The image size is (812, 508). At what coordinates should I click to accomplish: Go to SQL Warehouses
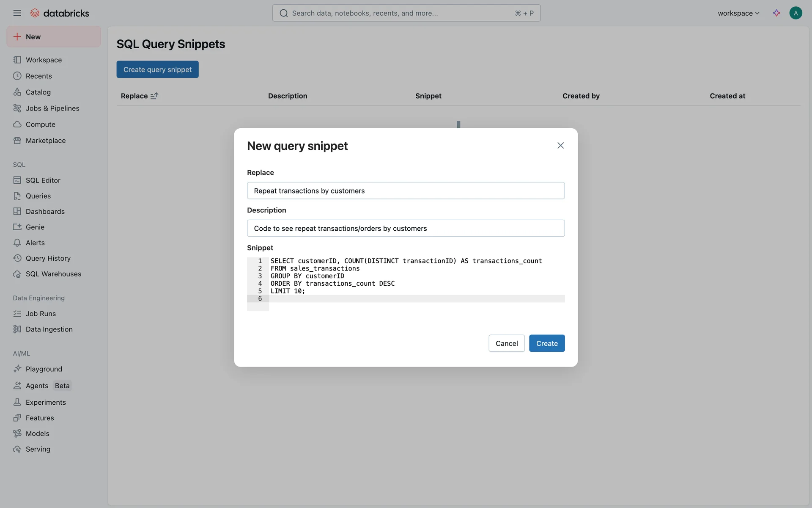click(x=53, y=274)
